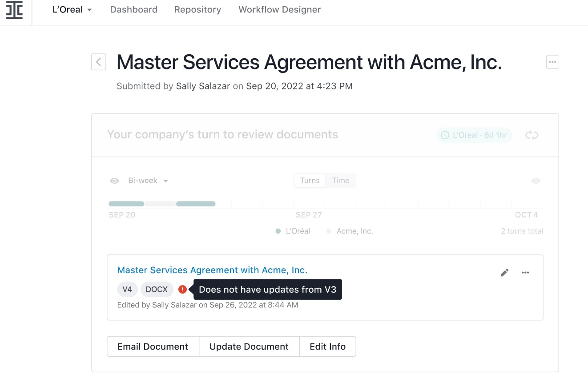The image size is (588, 379).
Task: Click the company's turn to review heading
Action: [222, 135]
